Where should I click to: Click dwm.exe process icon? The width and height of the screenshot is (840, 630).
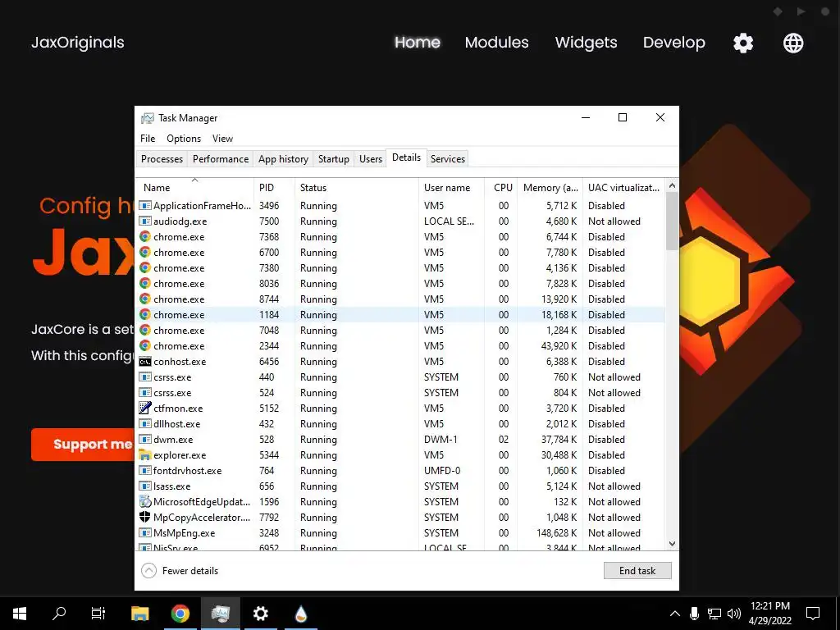[x=144, y=440]
